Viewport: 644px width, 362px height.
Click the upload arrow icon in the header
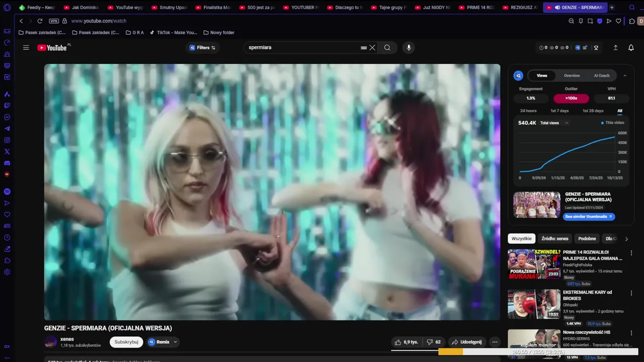[615, 47]
